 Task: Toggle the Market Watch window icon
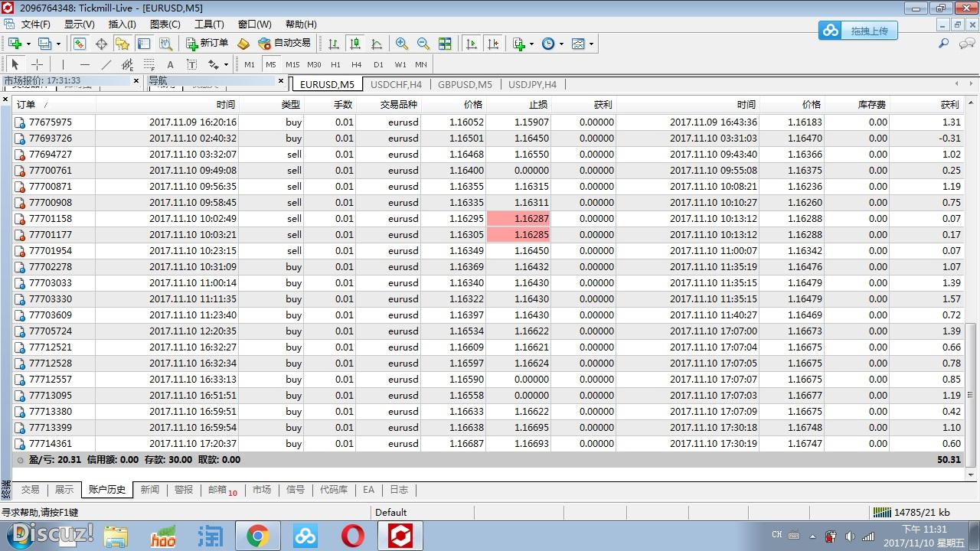point(80,44)
